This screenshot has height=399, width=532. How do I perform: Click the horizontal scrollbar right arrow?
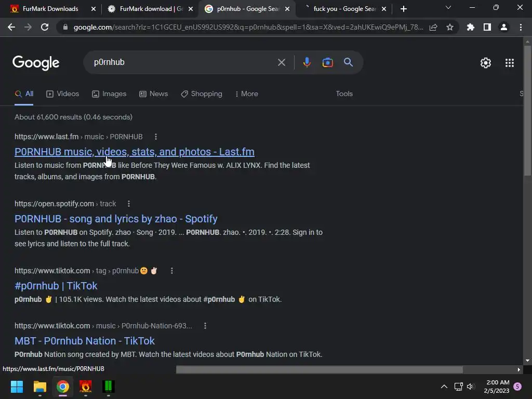click(x=519, y=369)
